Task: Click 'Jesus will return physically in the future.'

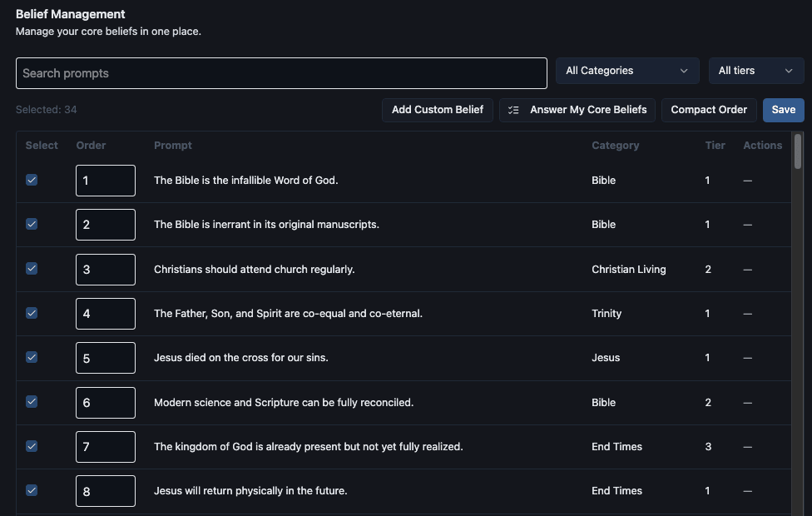Action: 250,490
